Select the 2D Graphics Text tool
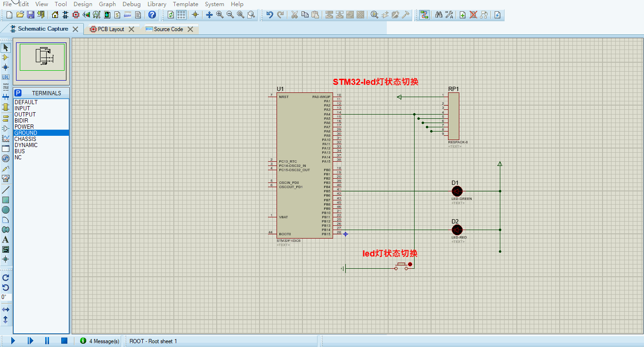 click(6, 240)
